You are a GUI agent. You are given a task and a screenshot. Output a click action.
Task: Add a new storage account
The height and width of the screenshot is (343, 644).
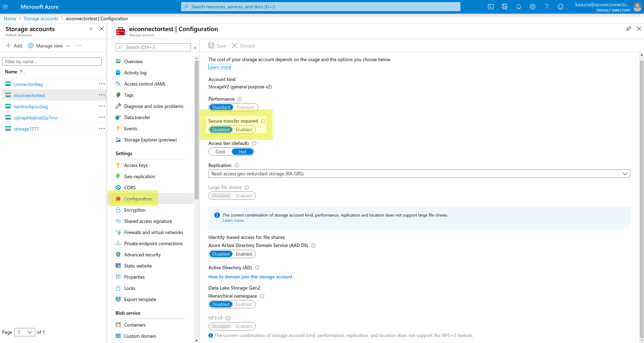point(14,46)
